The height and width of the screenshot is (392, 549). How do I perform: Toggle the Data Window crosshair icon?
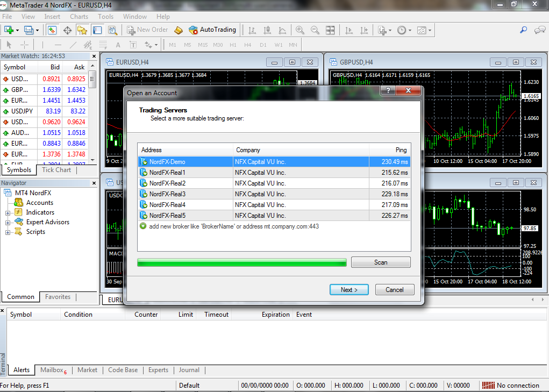(67, 30)
